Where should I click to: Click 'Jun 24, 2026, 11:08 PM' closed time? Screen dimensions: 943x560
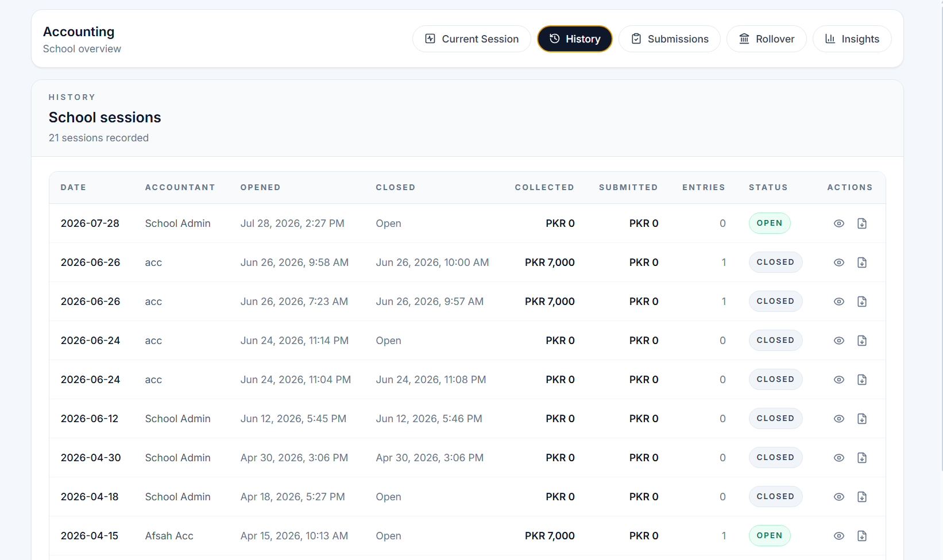coord(431,380)
